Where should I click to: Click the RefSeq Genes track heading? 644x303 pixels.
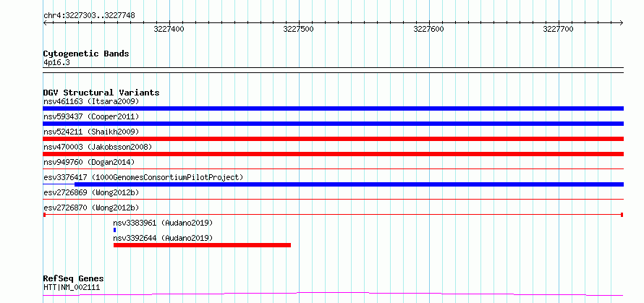[x=73, y=279]
